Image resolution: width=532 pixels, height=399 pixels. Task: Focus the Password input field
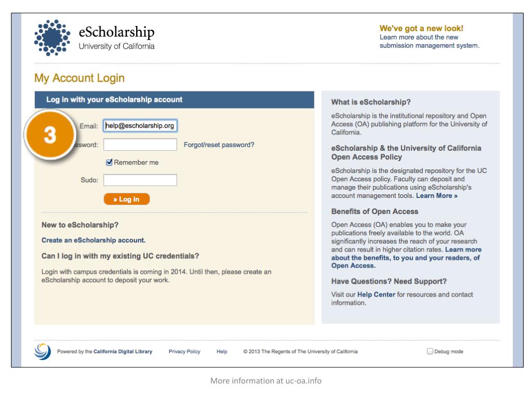[140, 144]
